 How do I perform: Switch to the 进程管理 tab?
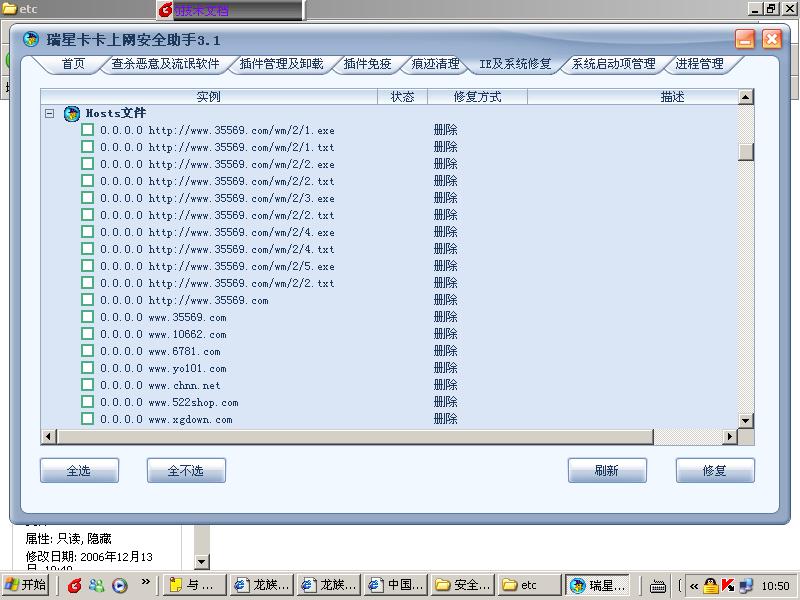pos(699,64)
